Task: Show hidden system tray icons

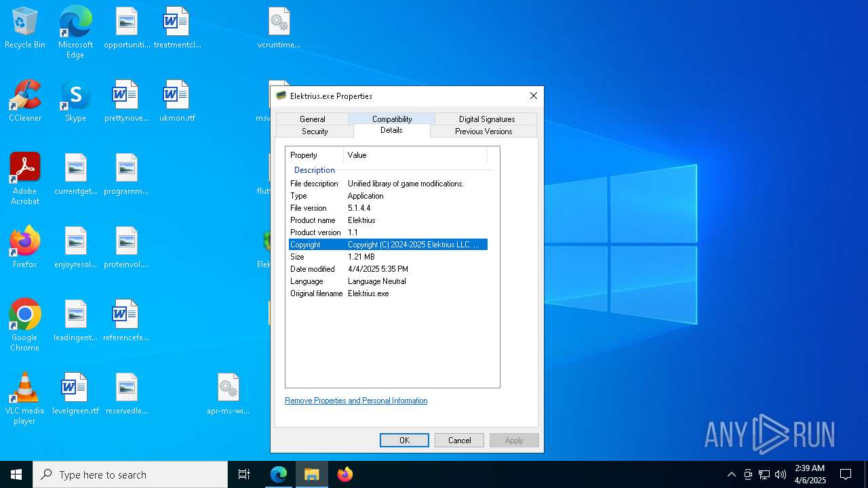Action: [x=731, y=474]
